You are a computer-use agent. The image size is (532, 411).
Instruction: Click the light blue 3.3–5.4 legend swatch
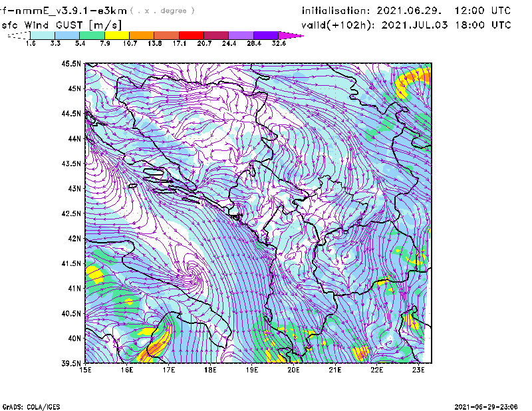click(x=67, y=35)
